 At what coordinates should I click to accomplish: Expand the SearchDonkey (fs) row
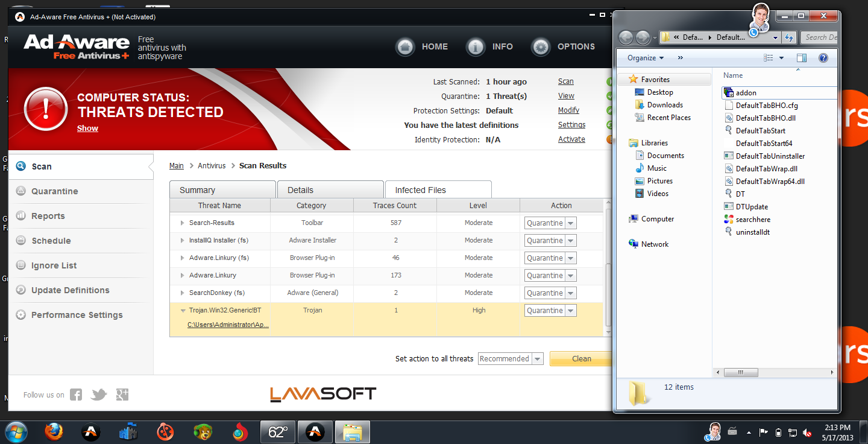[183, 293]
